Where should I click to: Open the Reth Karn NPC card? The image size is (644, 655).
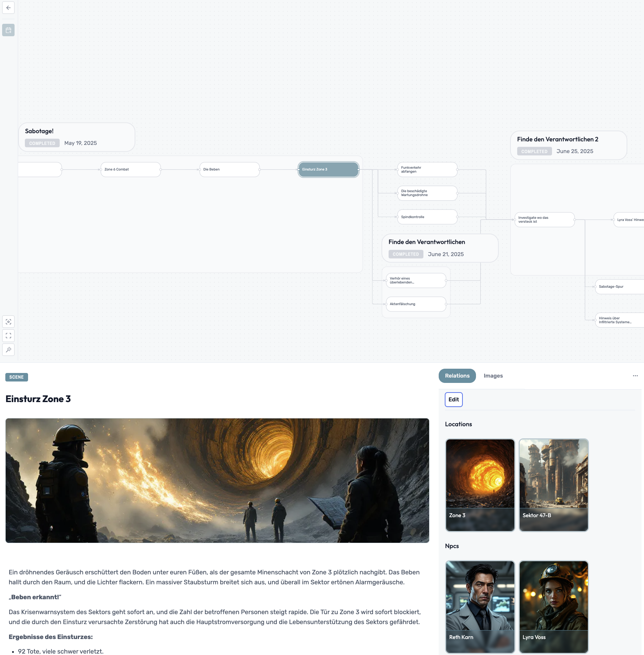[480, 607]
